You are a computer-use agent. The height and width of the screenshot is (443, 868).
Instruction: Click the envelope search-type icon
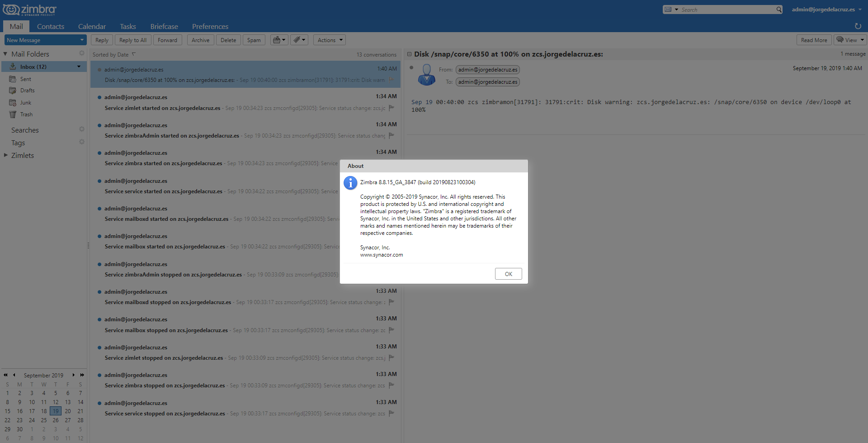point(668,10)
